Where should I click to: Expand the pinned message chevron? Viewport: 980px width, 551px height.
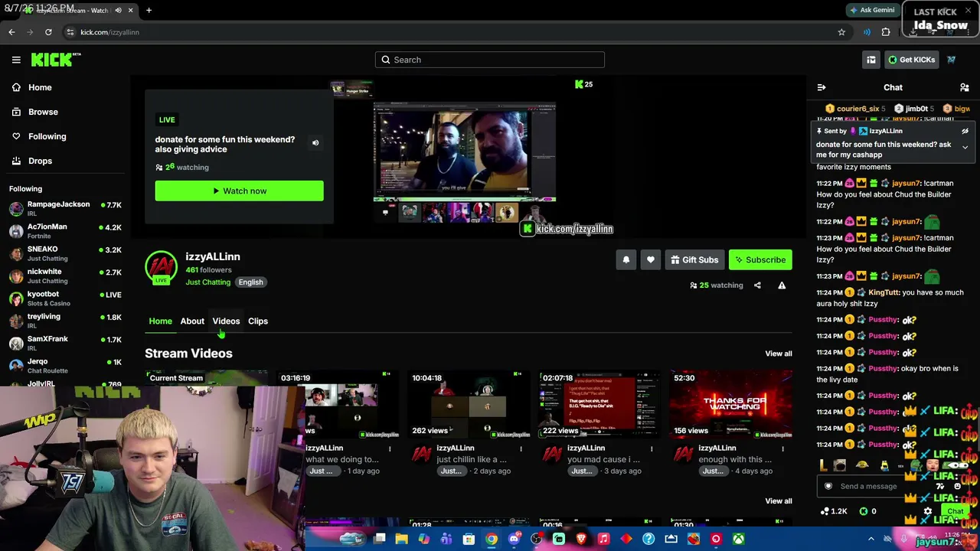[965, 147]
